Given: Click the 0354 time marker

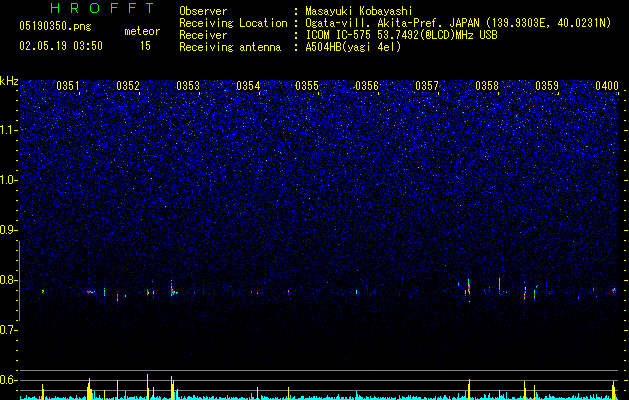Looking at the screenshot, I should pyautogui.click(x=248, y=85).
